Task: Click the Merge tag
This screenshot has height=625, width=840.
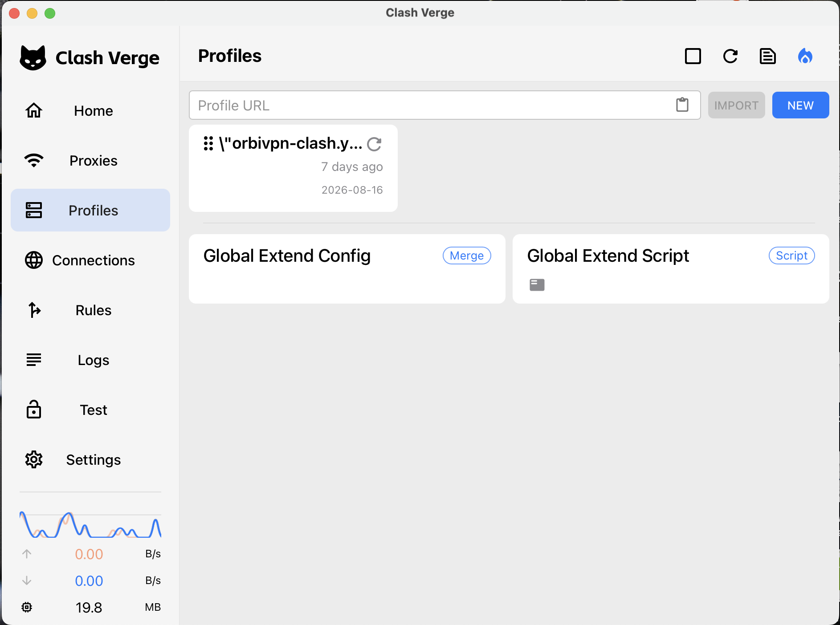Action: [467, 256]
